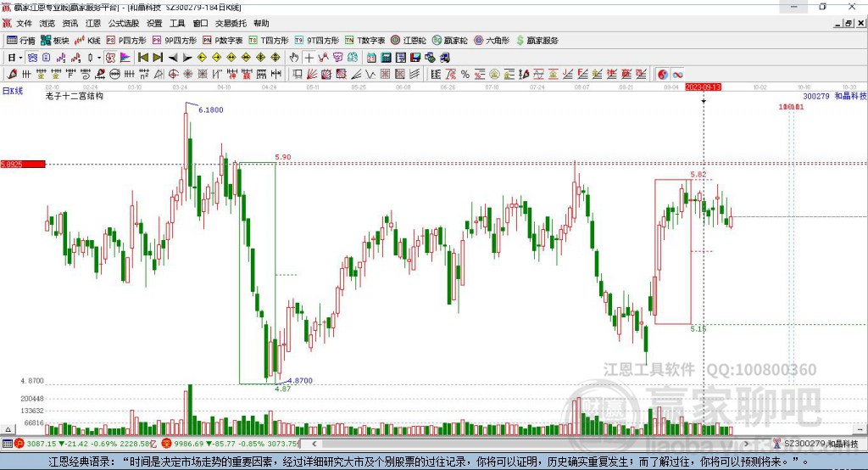This screenshot has width=868, height=470.
Task: Open the 江恩 menu
Action: (x=92, y=24)
